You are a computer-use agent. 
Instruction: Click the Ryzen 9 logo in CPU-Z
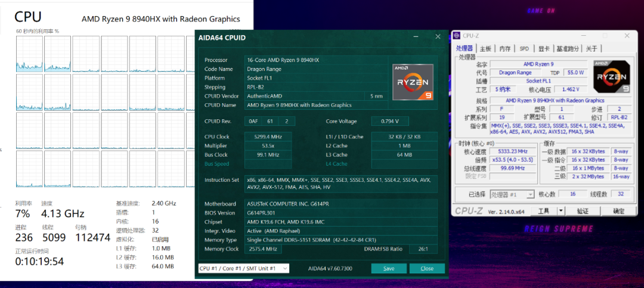click(612, 77)
